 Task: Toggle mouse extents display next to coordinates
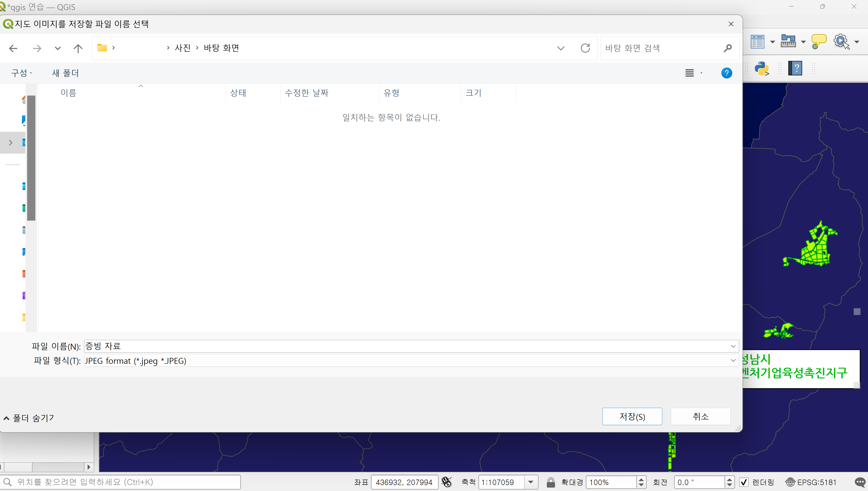coord(446,482)
